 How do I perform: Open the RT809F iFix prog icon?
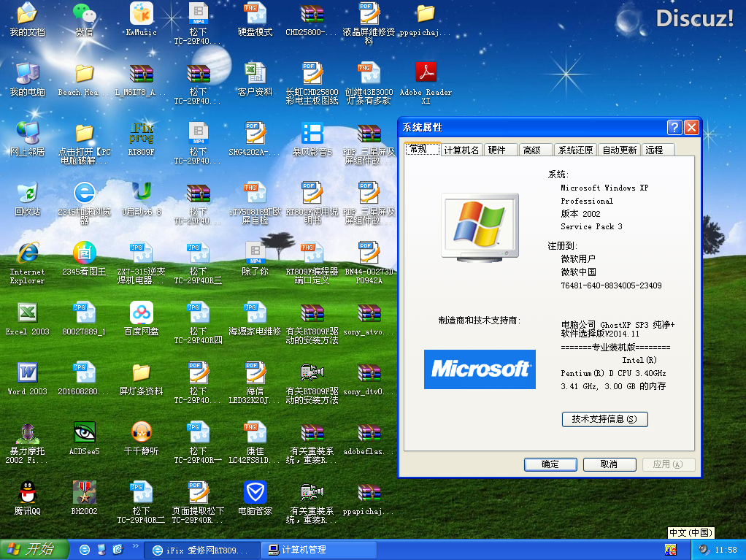tap(141, 134)
